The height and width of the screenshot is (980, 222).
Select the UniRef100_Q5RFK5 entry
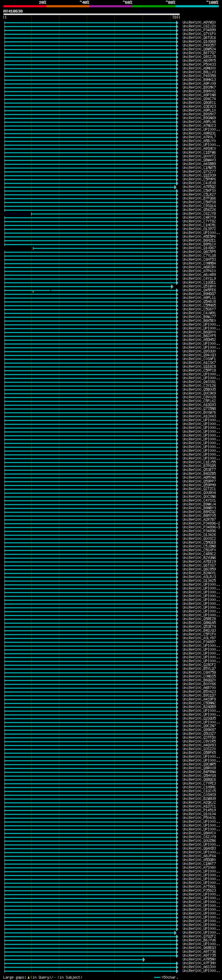pyautogui.click(x=199, y=753)
